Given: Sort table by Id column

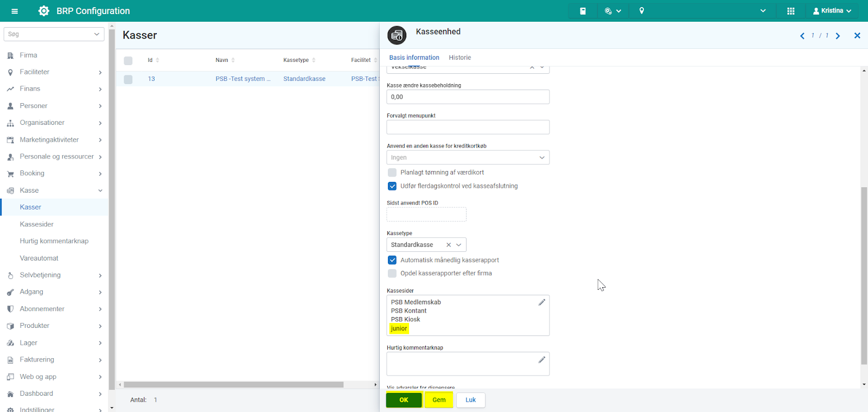Looking at the screenshot, I should 154,60.
